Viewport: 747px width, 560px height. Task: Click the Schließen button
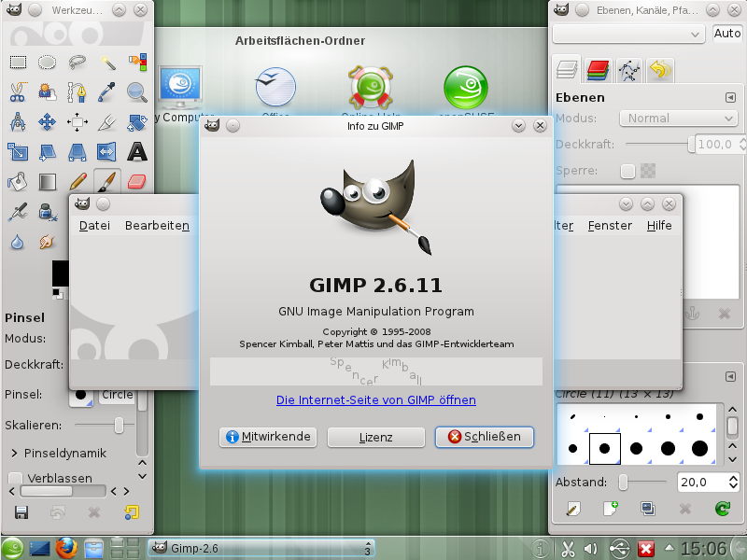tap(485, 437)
